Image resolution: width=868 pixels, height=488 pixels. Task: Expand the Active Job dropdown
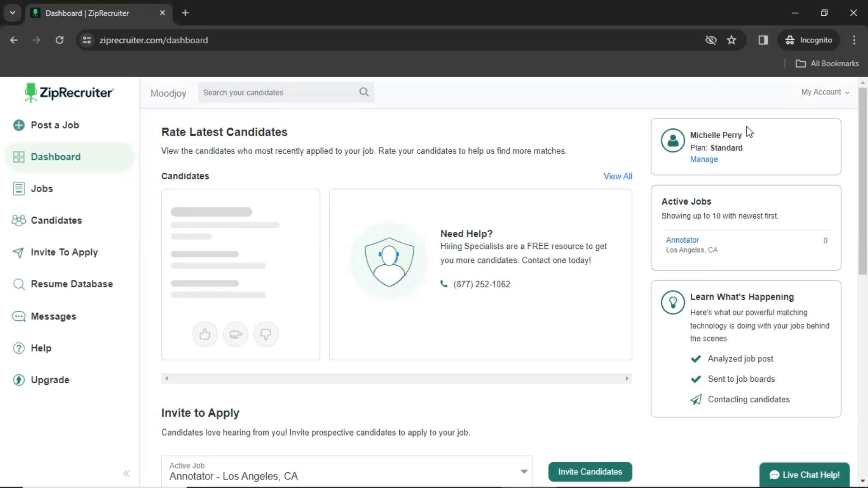[524, 471]
